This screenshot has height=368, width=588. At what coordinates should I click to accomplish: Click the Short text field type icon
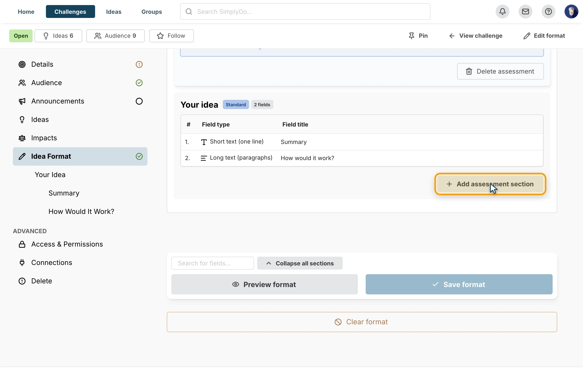coord(204,142)
